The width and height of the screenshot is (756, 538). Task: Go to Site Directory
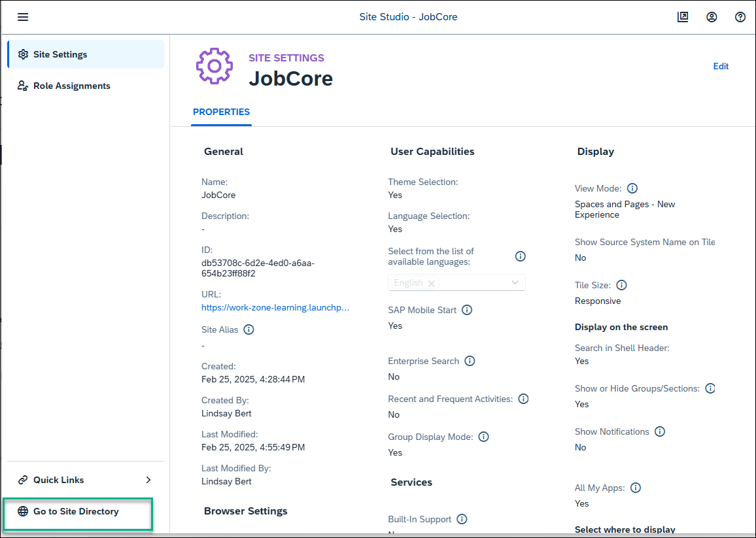(78, 511)
